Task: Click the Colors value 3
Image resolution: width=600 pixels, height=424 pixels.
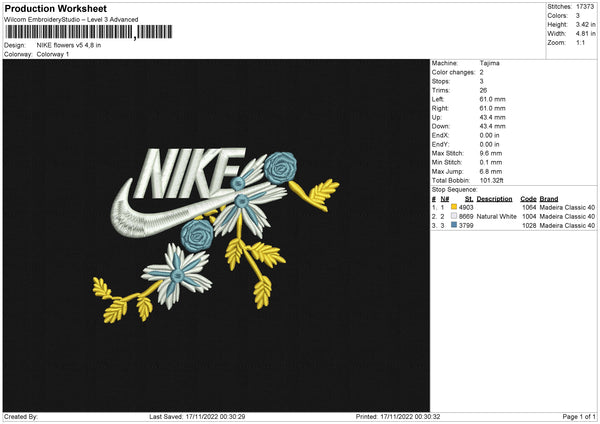Action: coord(578,16)
